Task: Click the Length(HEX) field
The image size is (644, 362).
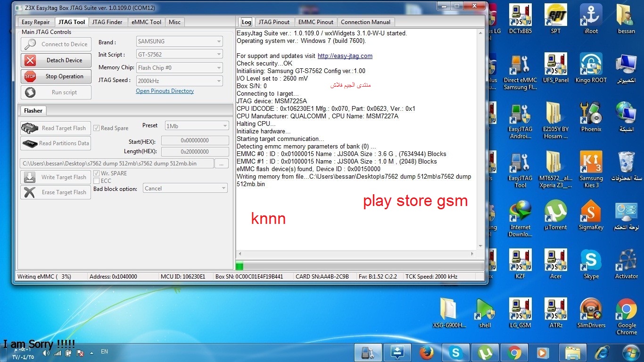Action: pos(195,152)
